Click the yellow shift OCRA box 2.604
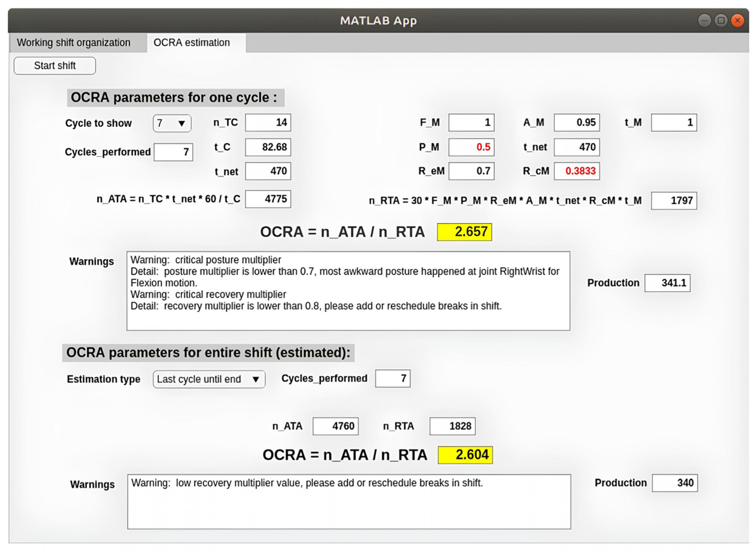756x553 pixels. pos(465,455)
